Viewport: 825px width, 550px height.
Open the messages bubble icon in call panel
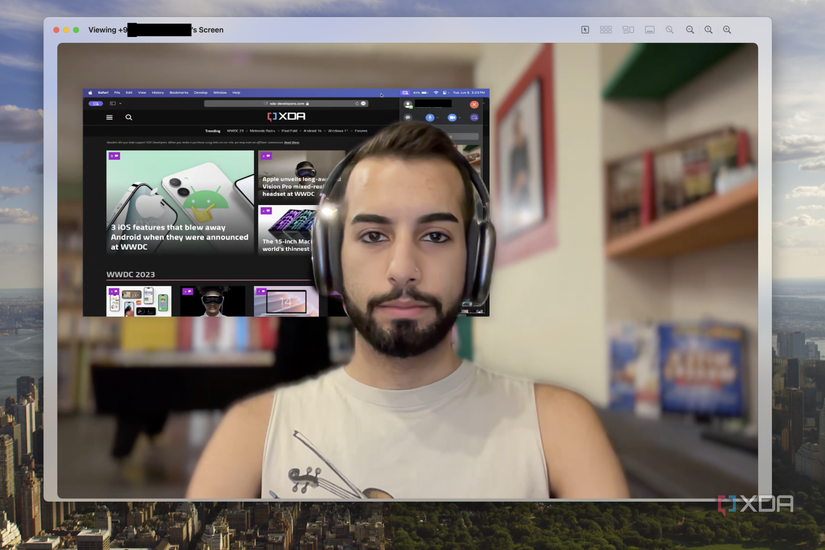point(408,117)
